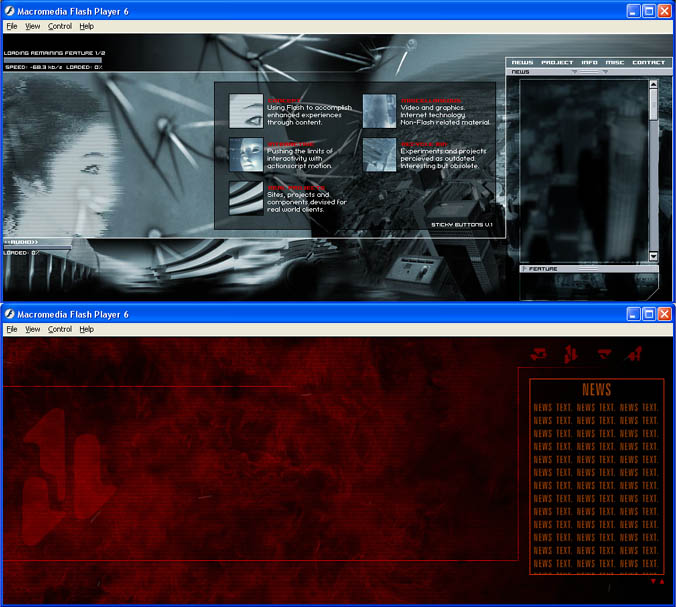Viewport: 676px width, 607px height.
Task: Click scroll-down arrow of gray news panel
Action: (654, 257)
